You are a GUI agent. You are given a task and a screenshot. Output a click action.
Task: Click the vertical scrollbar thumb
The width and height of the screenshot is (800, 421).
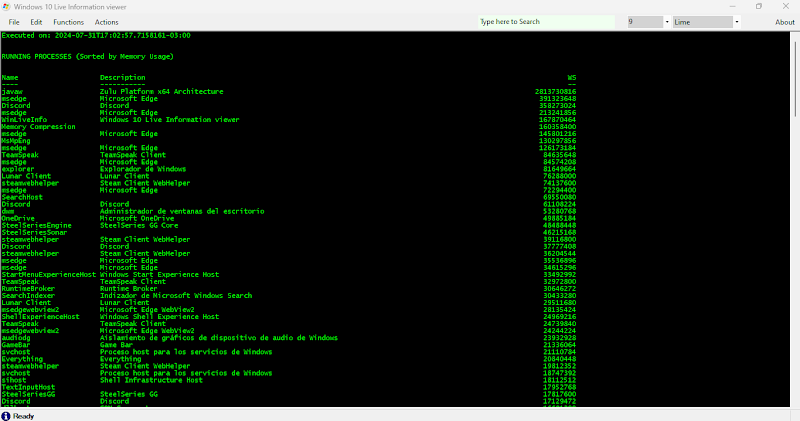[x=795, y=77]
